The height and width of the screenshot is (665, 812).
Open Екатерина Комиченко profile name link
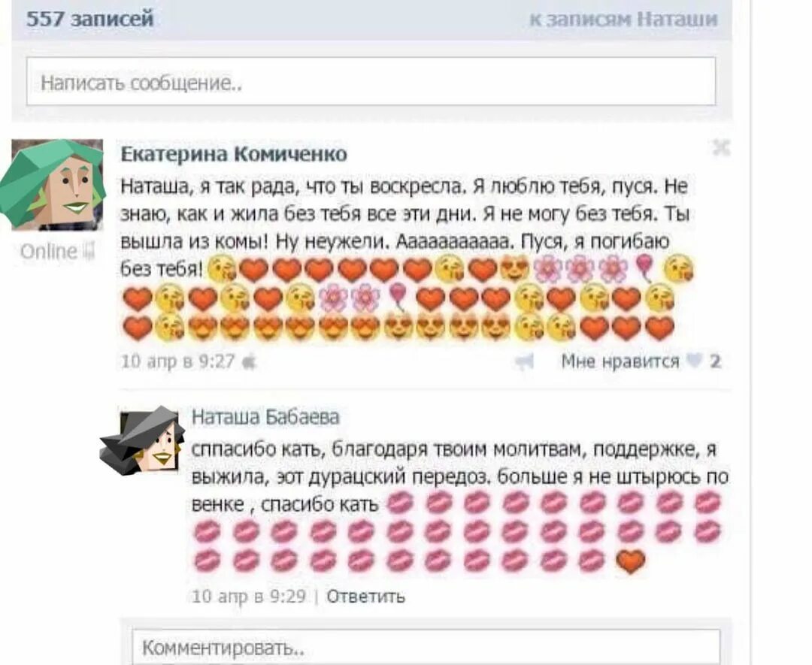coord(234,154)
